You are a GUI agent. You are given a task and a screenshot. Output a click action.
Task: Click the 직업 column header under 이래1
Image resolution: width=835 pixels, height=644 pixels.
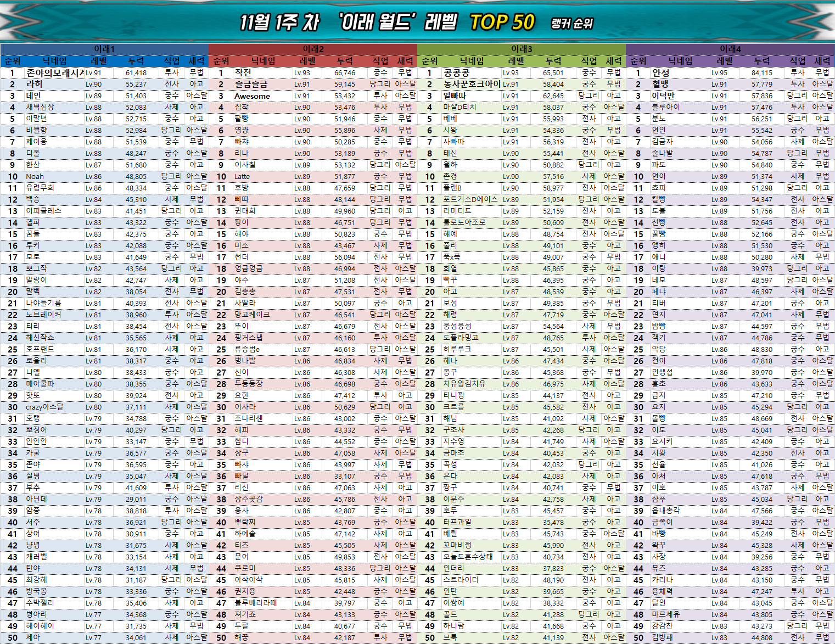(172, 61)
